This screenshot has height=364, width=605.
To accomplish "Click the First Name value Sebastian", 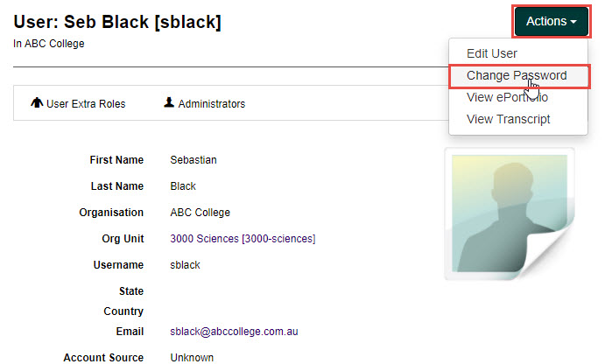I will (193, 160).
